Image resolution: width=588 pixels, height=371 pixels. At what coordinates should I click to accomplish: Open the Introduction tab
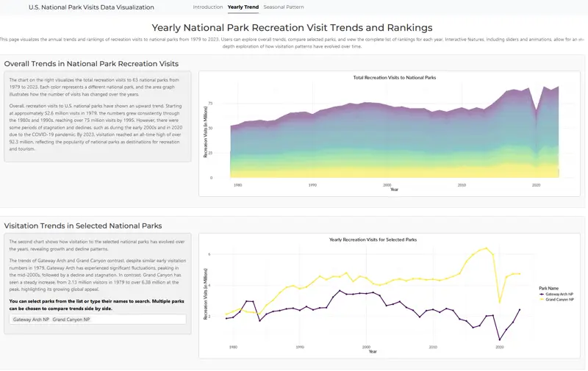coord(207,7)
